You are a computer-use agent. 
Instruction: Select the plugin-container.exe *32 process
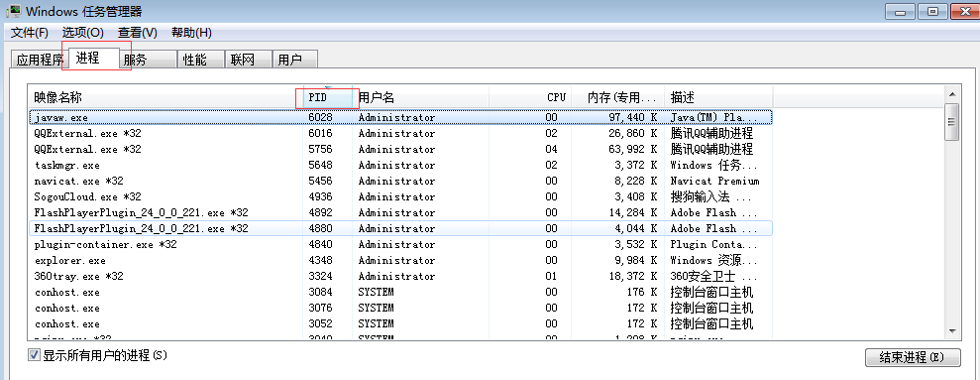pyautogui.click(x=400, y=244)
